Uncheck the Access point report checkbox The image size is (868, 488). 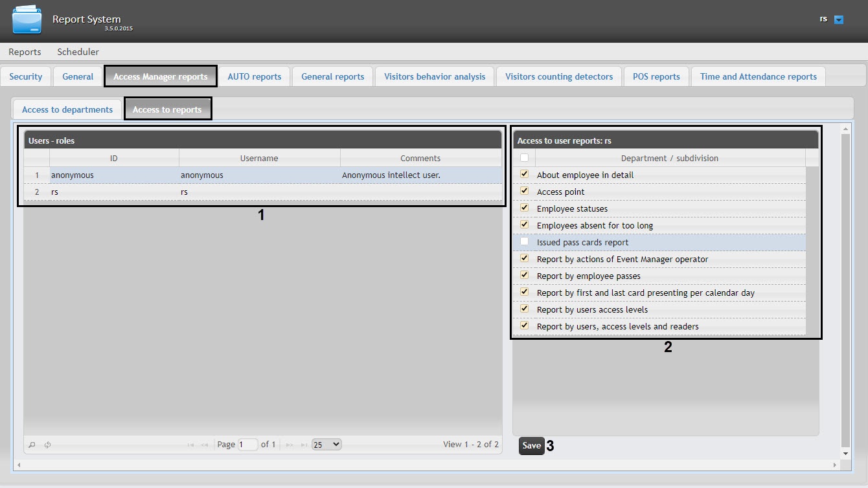click(524, 192)
